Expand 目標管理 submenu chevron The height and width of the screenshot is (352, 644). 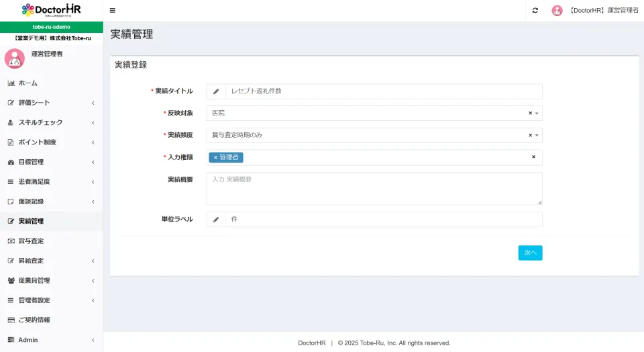[x=93, y=162]
